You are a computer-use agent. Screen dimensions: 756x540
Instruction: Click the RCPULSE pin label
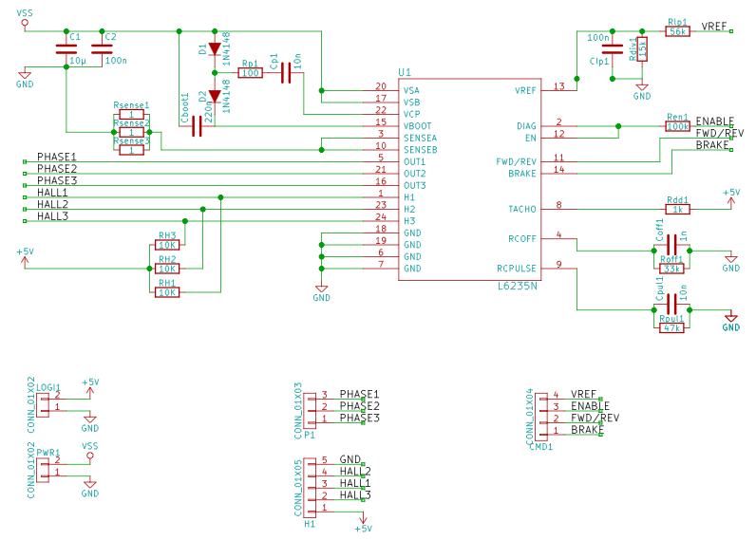[517, 269]
